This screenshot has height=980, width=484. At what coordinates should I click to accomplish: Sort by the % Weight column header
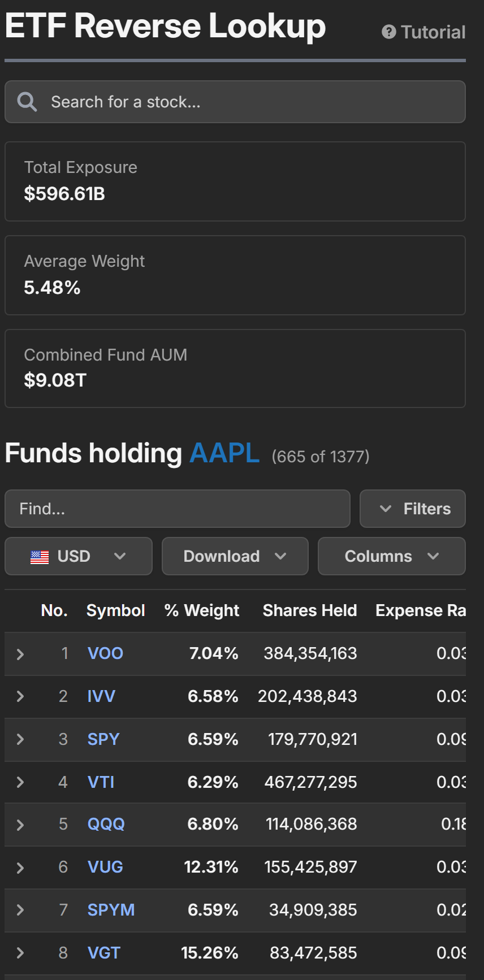pos(202,610)
